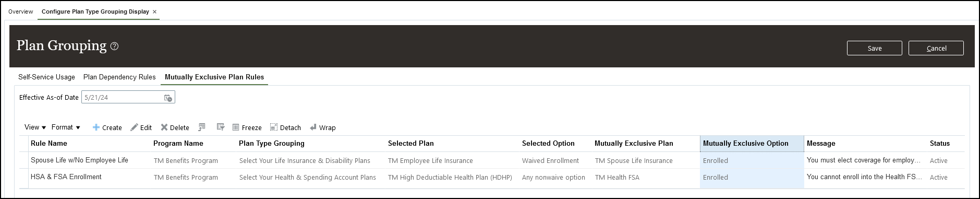980x199 pixels.
Task: Click the Save button
Action: coord(874,48)
